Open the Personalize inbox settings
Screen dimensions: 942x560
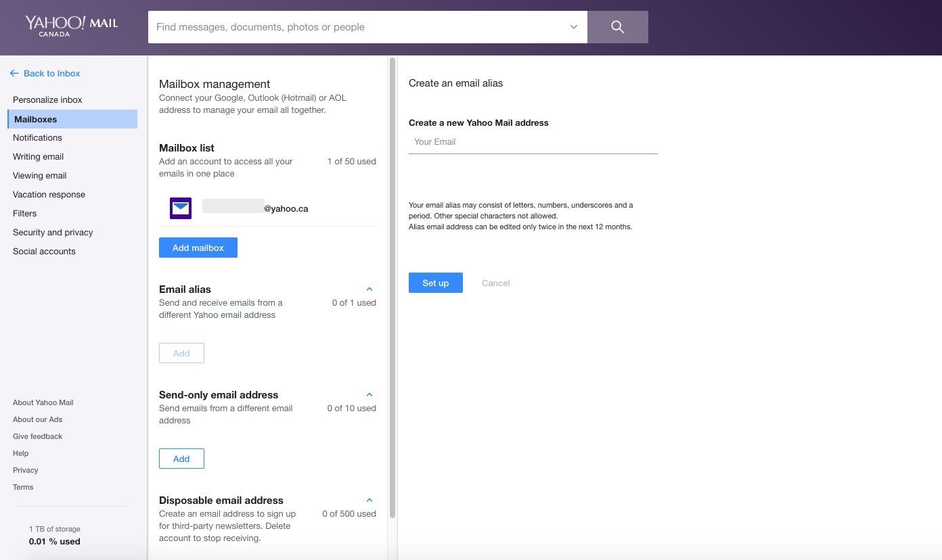click(x=47, y=99)
